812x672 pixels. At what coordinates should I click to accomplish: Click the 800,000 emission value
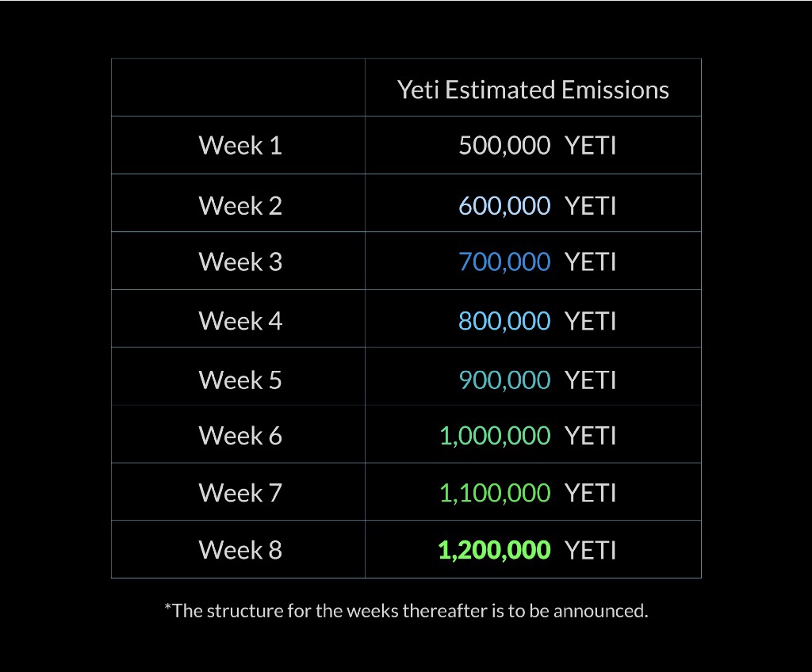[x=504, y=321]
